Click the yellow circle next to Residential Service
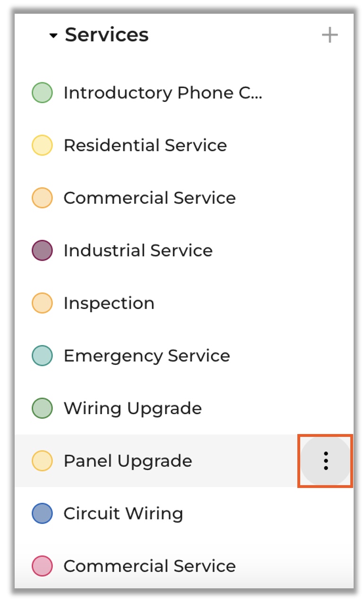 (42, 145)
